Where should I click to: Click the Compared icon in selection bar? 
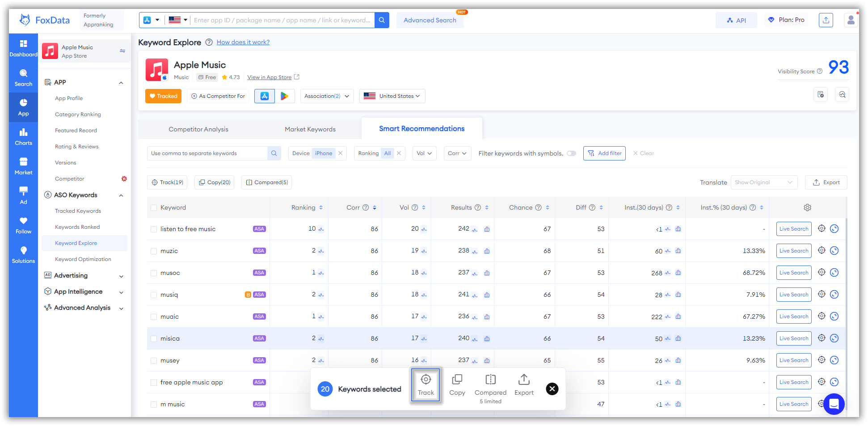point(490,388)
